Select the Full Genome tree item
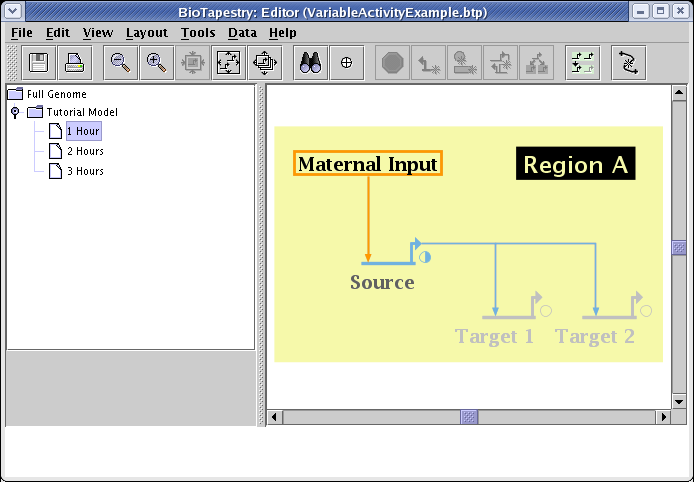Screen dimensions: 694x482 56,94
